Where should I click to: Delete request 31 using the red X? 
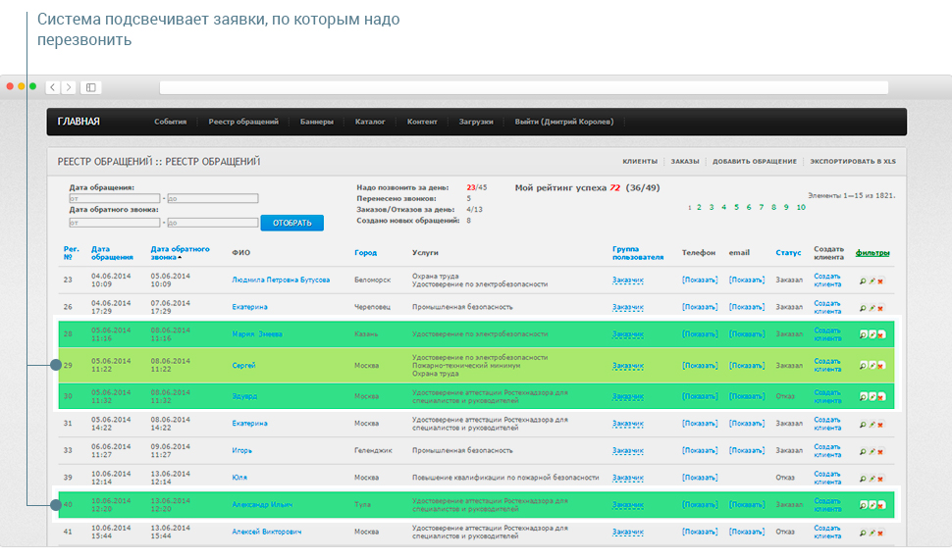880,425
